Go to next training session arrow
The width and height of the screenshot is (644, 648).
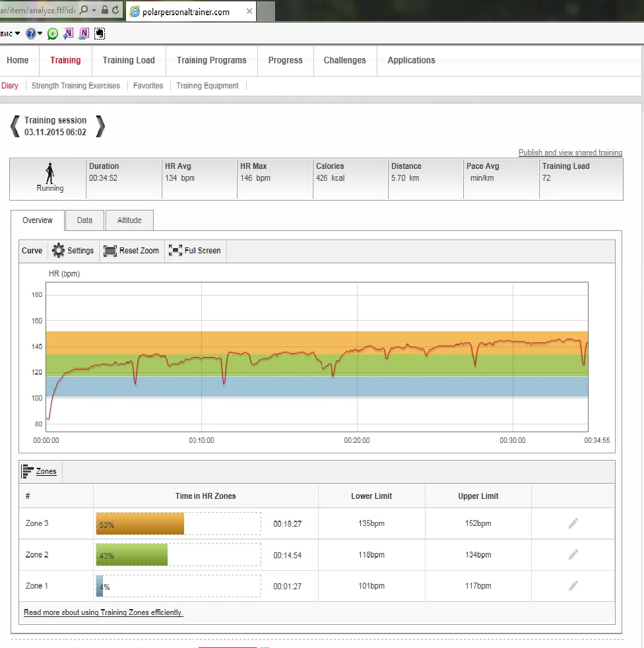[x=100, y=126]
